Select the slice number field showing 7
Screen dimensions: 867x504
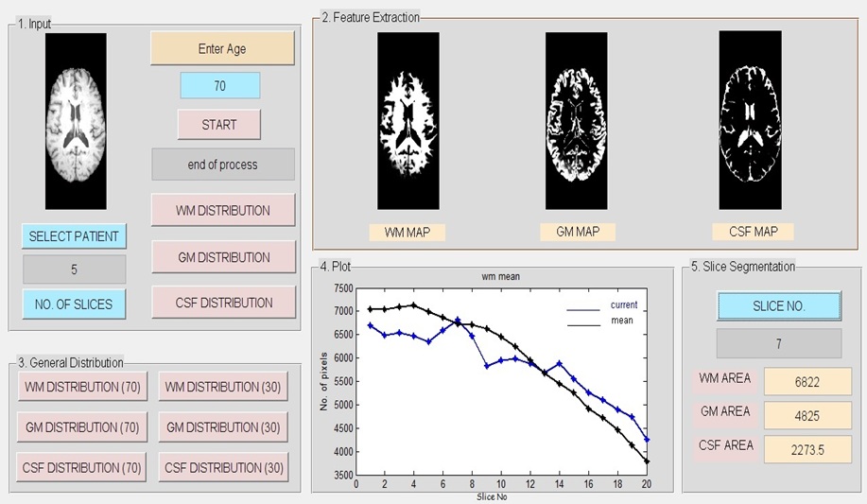coord(779,344)
